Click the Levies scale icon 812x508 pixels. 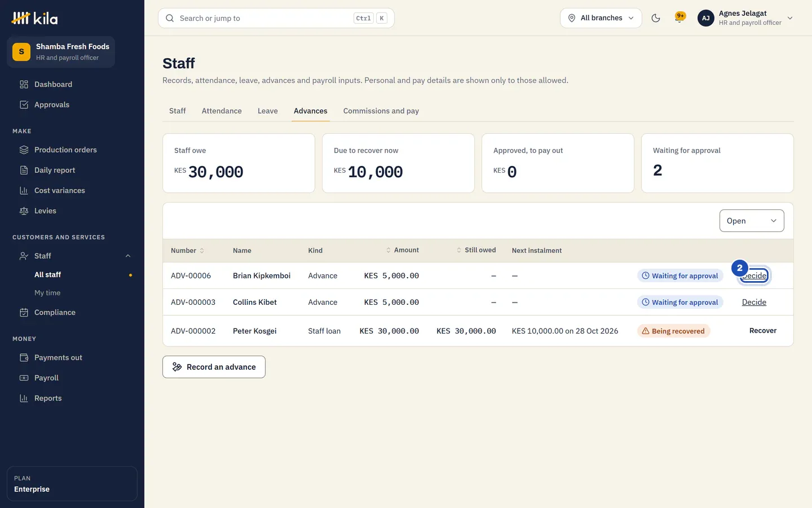coord(24,211)
